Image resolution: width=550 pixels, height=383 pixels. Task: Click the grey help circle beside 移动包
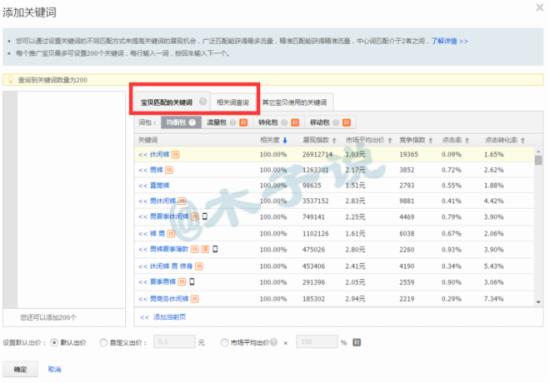pyautogui.click(x=336, y=122)
